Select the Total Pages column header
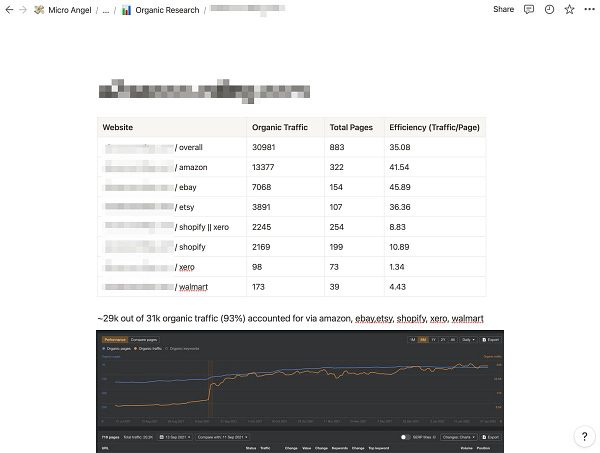 pos(354,127)
